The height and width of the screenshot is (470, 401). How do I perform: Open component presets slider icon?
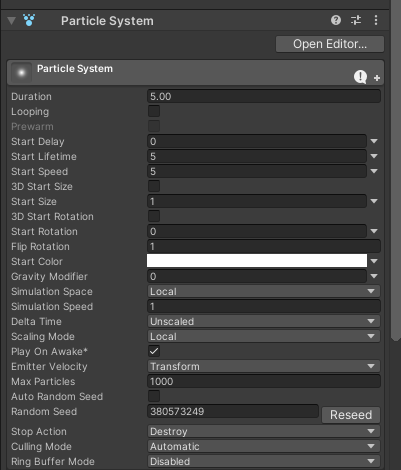coord(356,20)
